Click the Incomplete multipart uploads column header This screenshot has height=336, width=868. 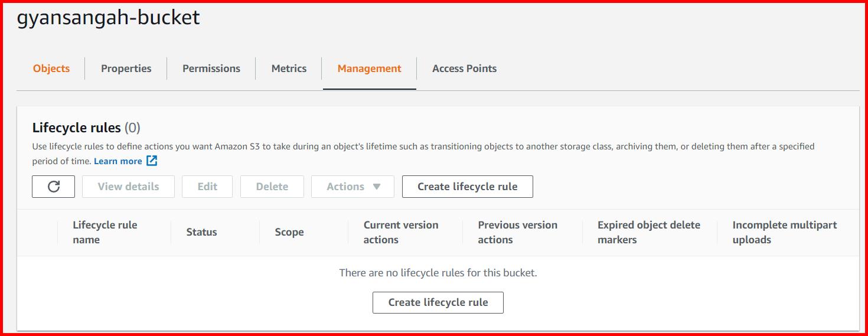coord(785,232)
